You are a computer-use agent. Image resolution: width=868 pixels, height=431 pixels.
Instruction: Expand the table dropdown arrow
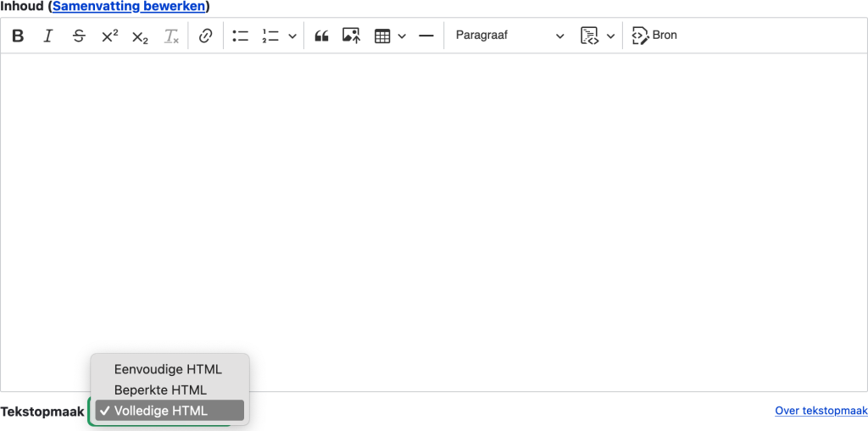(403, 36)
